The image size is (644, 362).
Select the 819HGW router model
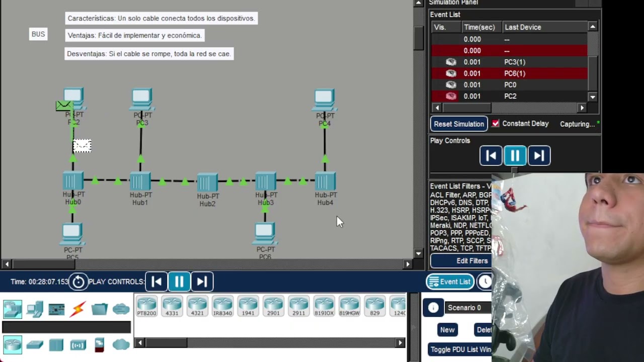point(349,306)
